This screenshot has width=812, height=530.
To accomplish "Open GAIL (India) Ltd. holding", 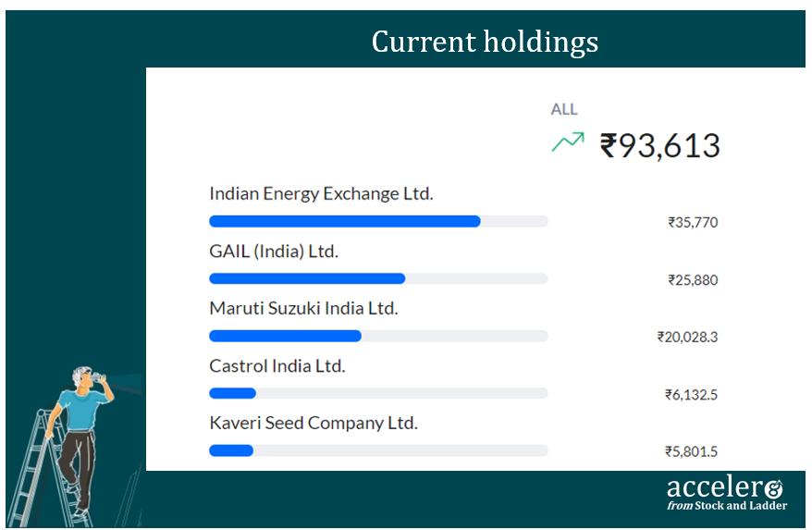I will coord(274,252).
